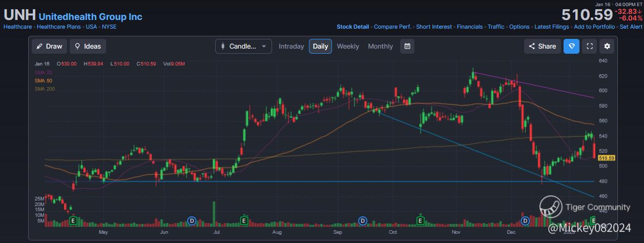Switch to the Intraday timeframe
Viewport: 644px width, 243px height.
(x=291, y=46)
